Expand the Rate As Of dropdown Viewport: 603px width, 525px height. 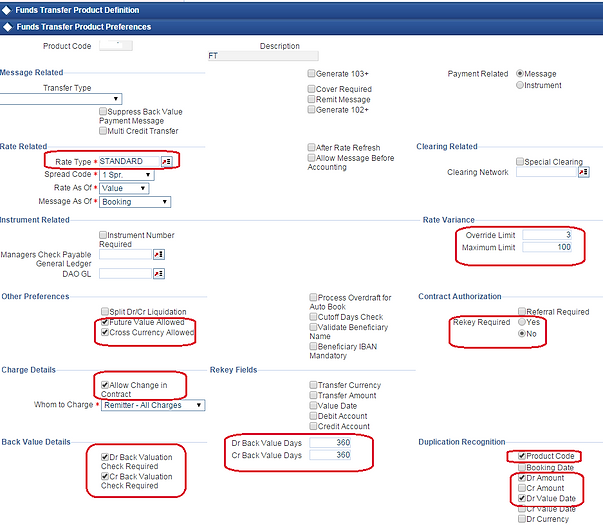pos(124,188)
